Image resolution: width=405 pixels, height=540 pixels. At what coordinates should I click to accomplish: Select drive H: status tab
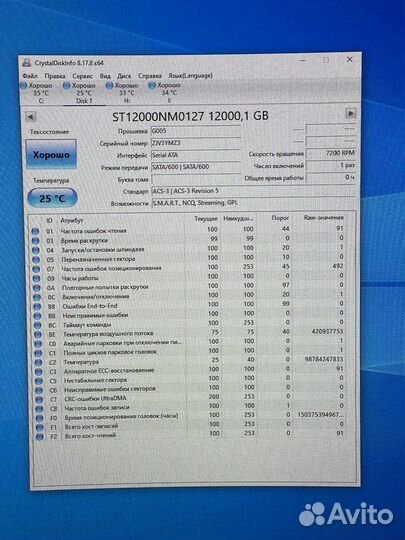pyautogui.click(x=123, y=93)
